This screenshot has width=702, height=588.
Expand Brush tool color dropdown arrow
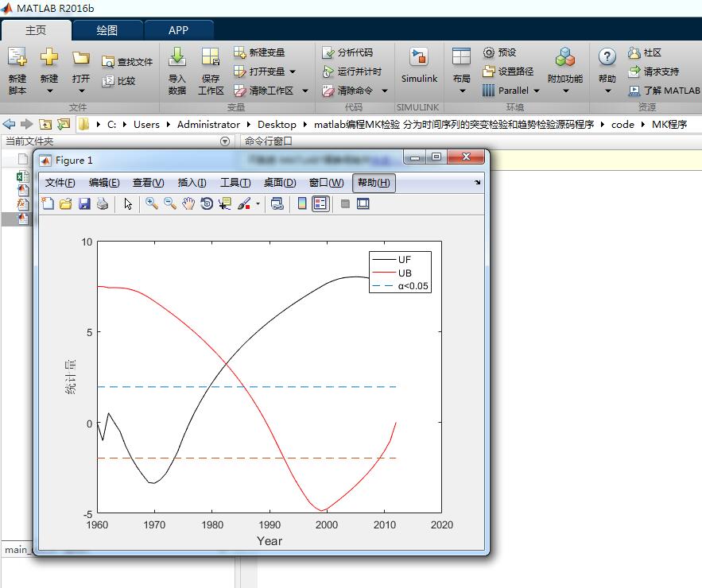click(x=258, y=204)
